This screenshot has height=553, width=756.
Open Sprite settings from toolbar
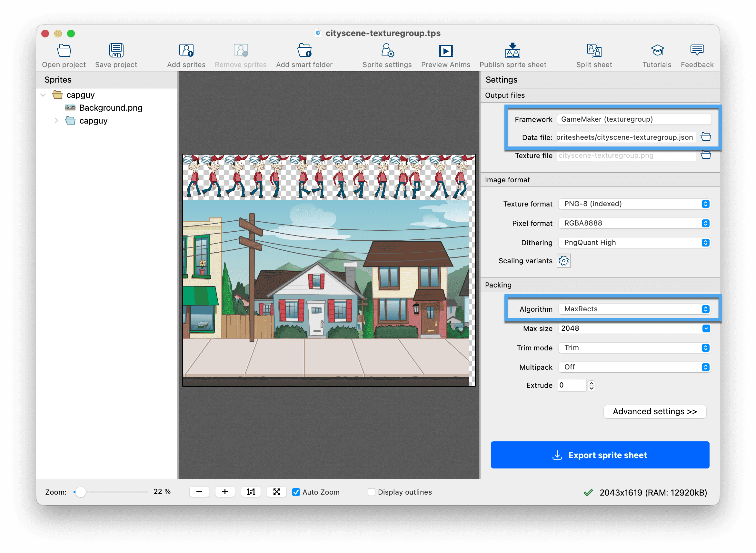coord(387,51)
